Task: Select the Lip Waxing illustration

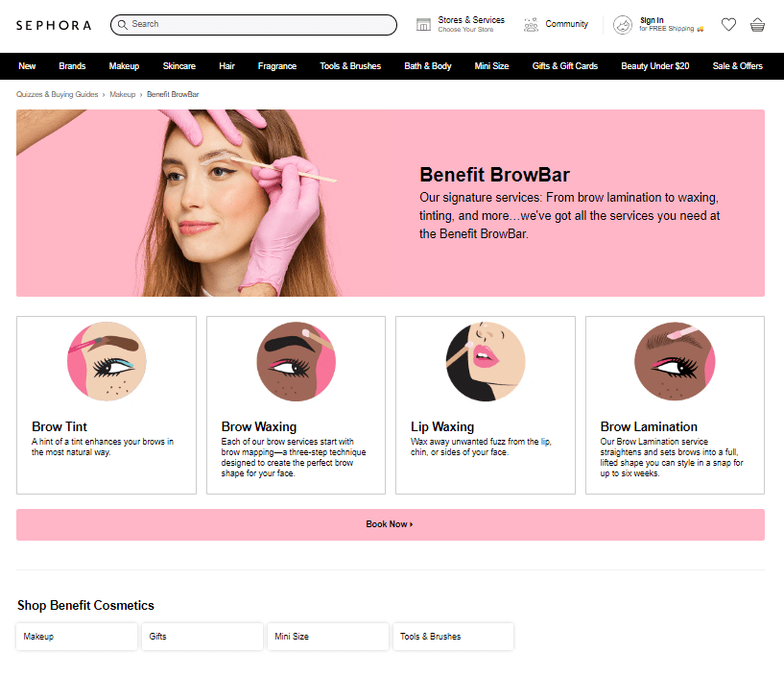Action: 485,361
